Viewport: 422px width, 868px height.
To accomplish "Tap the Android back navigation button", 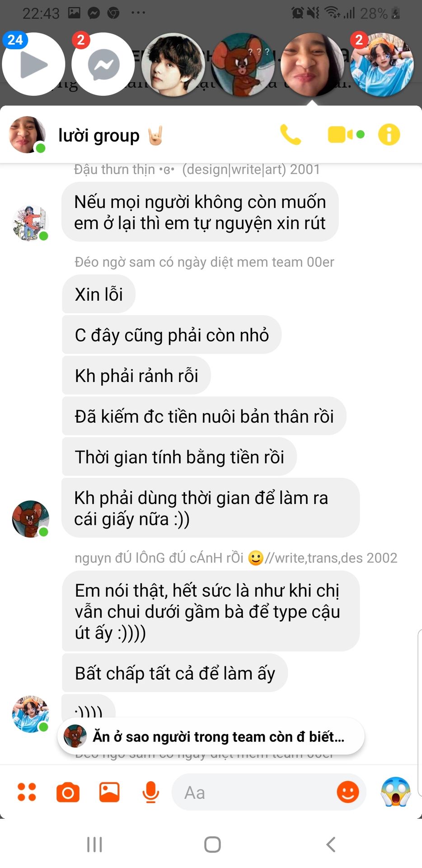I will click(331, 844).
